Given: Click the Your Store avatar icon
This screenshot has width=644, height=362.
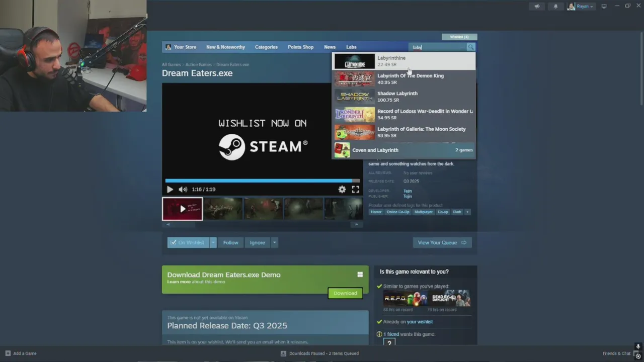Looking at the screenshot, I should point(168,47).
